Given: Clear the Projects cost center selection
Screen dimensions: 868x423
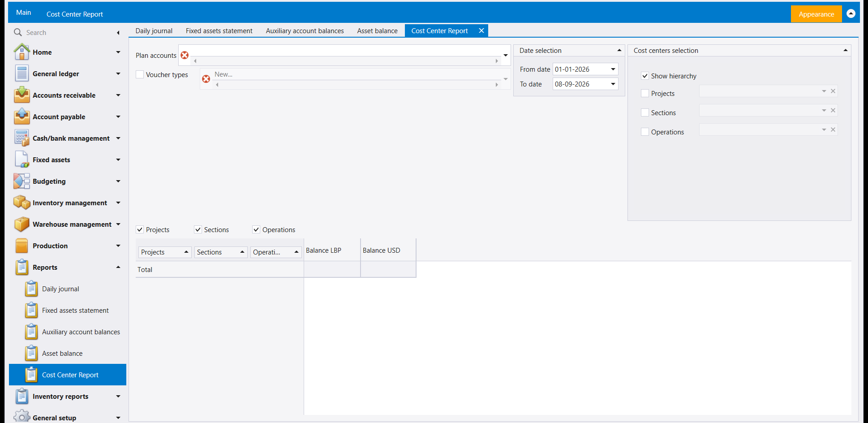Looking at the screenshot, I should [833, 91].
